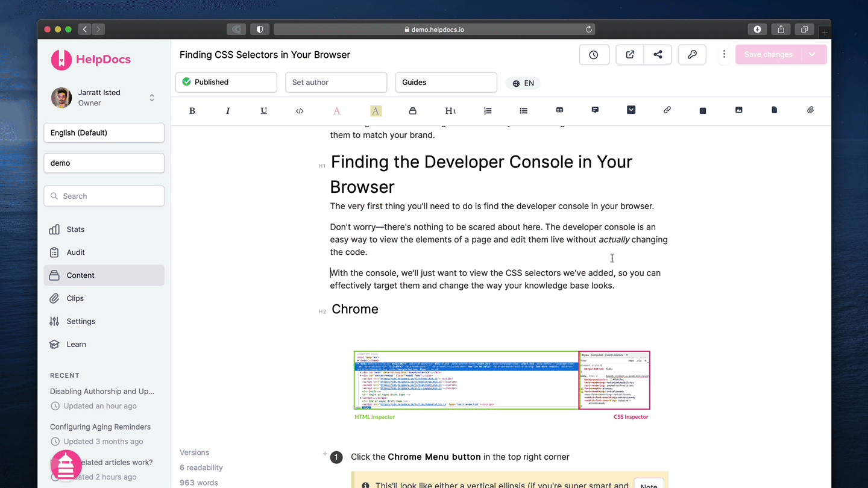Insert a hyperlink
Image resolution: width=868 pixels, height=488 pixels.
coord(667,110)
